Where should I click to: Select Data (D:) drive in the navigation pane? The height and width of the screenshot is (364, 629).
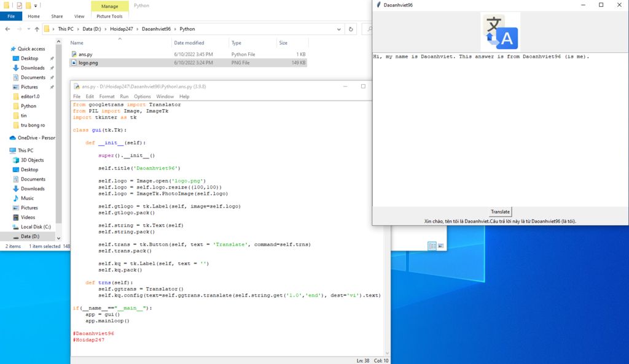(30, 236)
